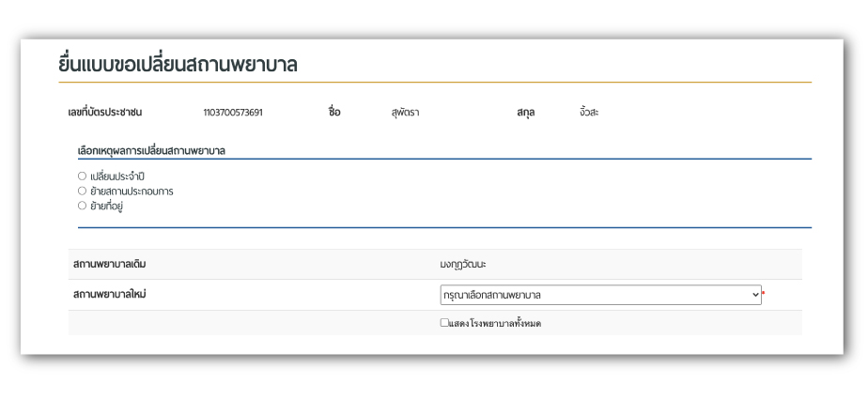Screen dimensions: 868x399
Task: Click the chevron arrow of the hospital dropdown
Action: point(754,295)
